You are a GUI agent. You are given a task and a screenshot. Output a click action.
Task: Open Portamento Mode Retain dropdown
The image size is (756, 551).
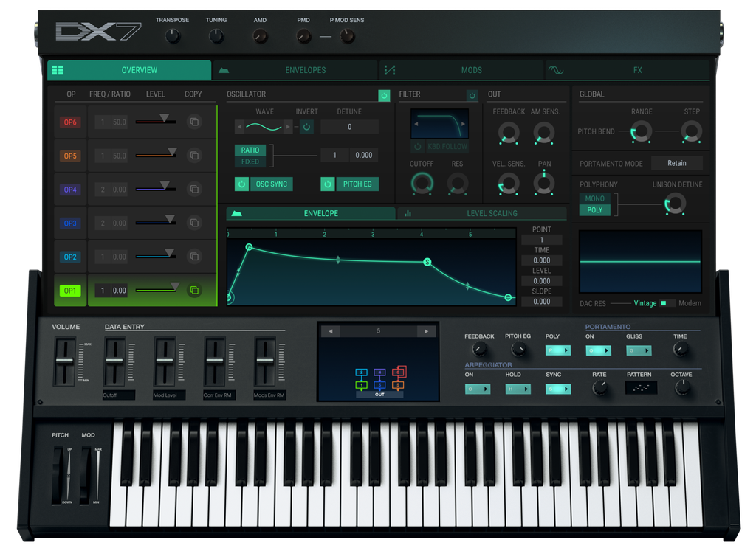[677, 163]
